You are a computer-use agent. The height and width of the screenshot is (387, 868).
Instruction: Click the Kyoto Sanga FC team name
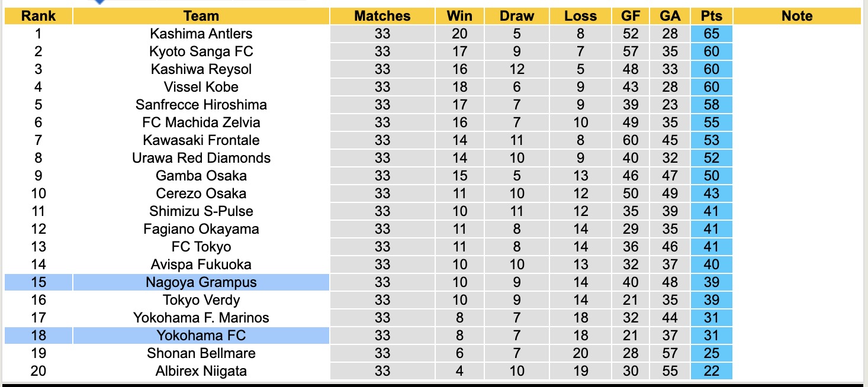tap(201, 51)
